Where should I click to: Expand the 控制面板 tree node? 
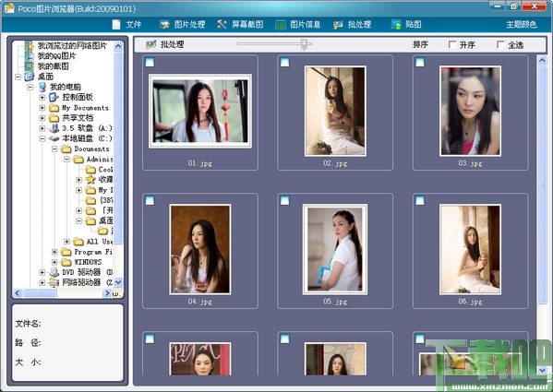[42, 97]
